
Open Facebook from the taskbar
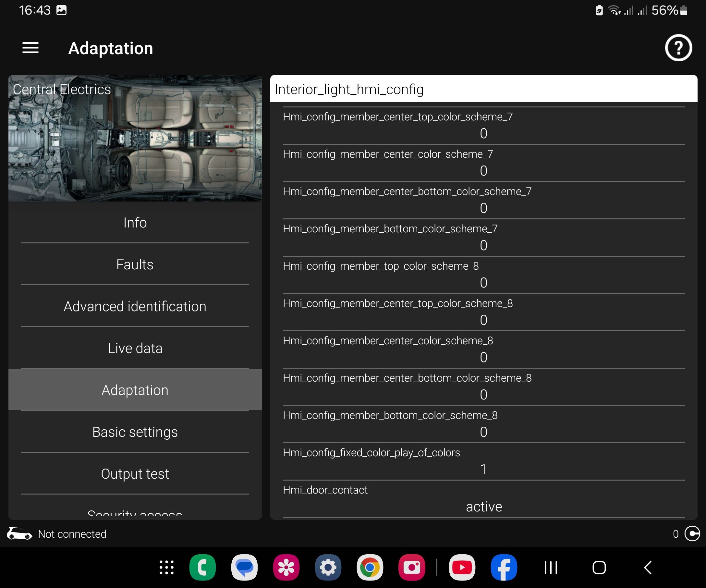(504, 568)
